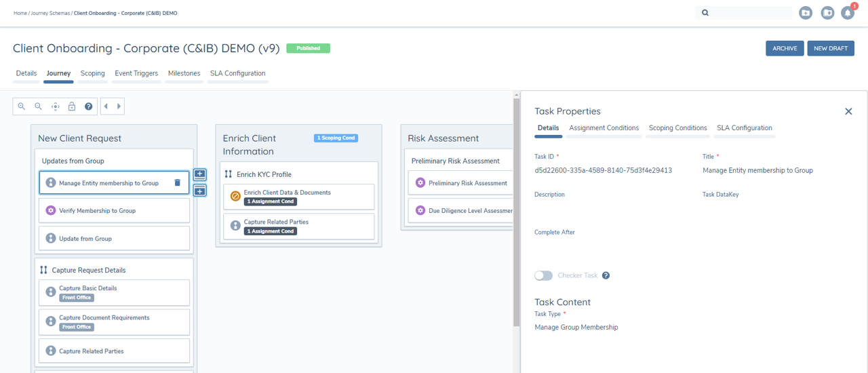
Task: Open the schema SLA Configuration tab
Action: point(238,73)
